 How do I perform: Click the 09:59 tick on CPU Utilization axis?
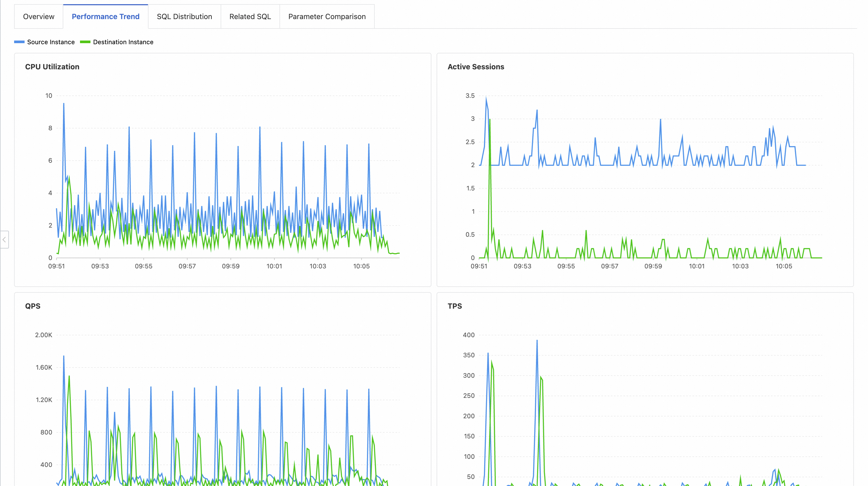231,266
